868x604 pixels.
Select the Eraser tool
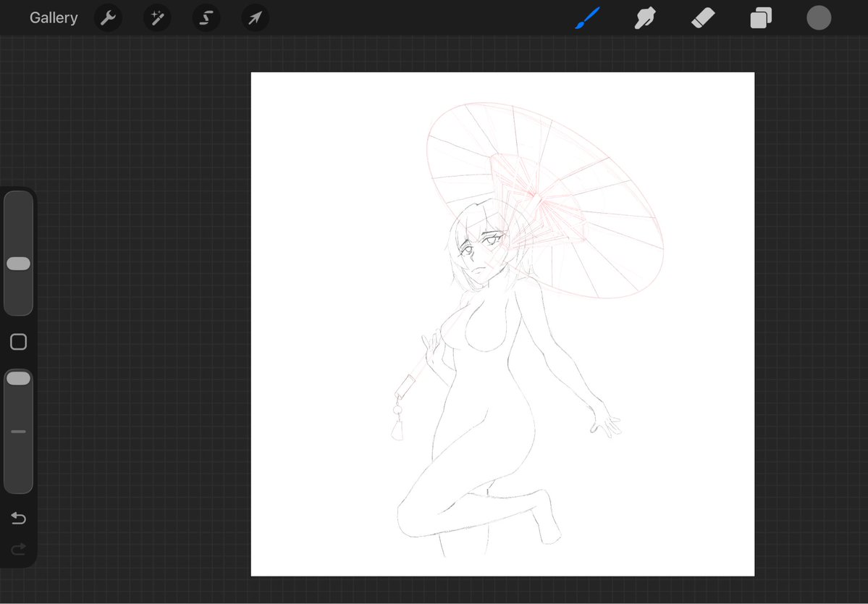(x=703, y=17)
